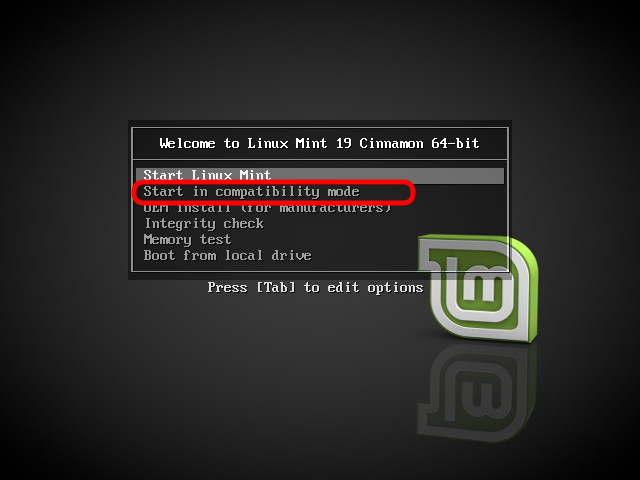640x480 pixels.
Task: Click the gray highlight bar's empty right side
Action: tap(388, 176)
